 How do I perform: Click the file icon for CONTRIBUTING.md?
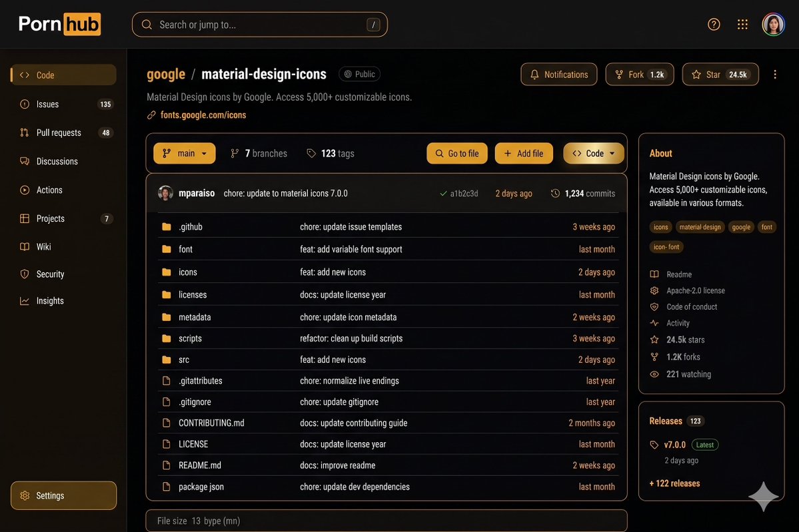pyautogui.click(x=166, y=423)
